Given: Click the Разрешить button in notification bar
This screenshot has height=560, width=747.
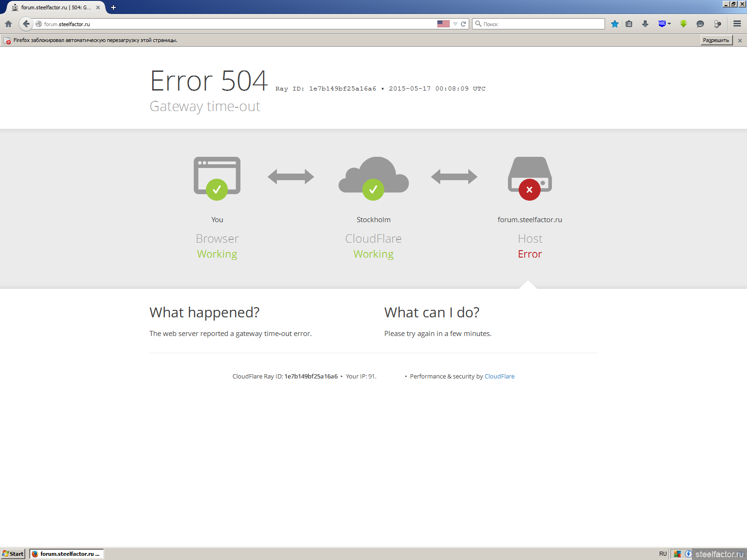Looking at the screenshot, I should (x=716, y=40).
